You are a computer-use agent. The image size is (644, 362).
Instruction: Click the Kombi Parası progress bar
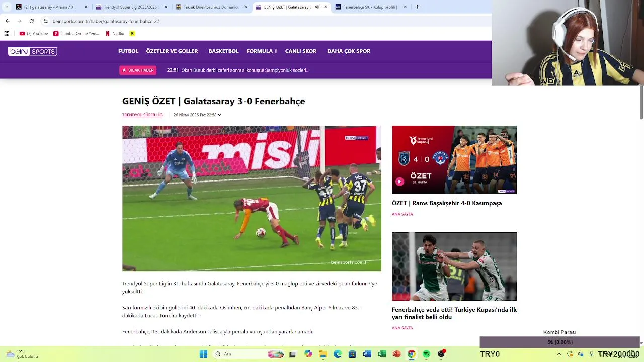coord(559,342)
